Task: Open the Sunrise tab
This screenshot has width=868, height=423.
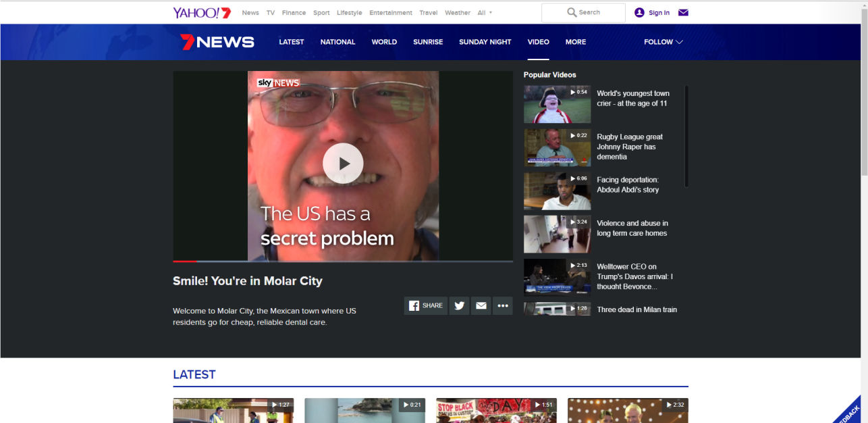Action: click(x=428, y=42)
